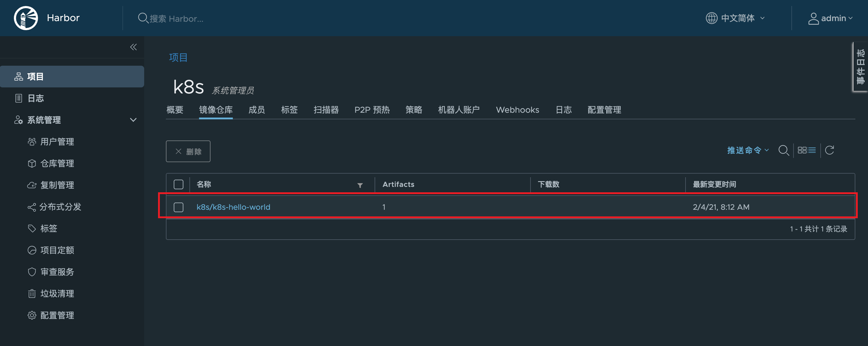Switch to the P2P 预热 tab
Screen dimensions: 868x346
point(372,110)
